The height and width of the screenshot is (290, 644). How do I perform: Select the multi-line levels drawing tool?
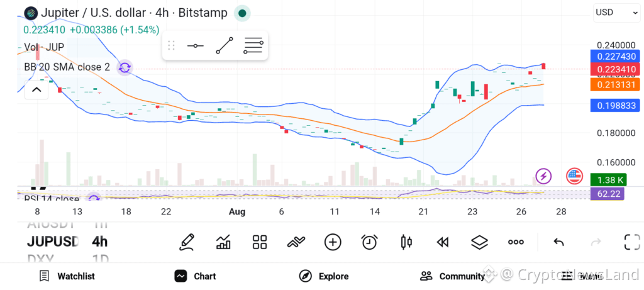(253, 45)
